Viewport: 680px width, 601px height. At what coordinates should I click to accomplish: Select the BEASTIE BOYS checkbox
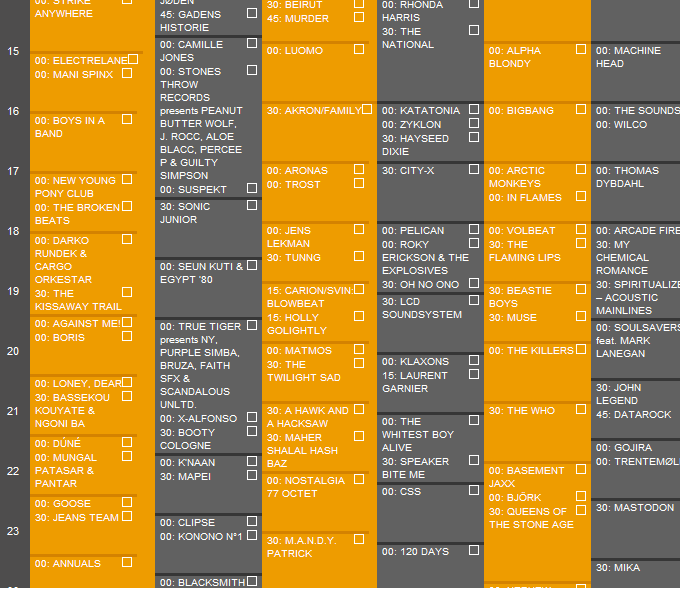pos(581,289)
